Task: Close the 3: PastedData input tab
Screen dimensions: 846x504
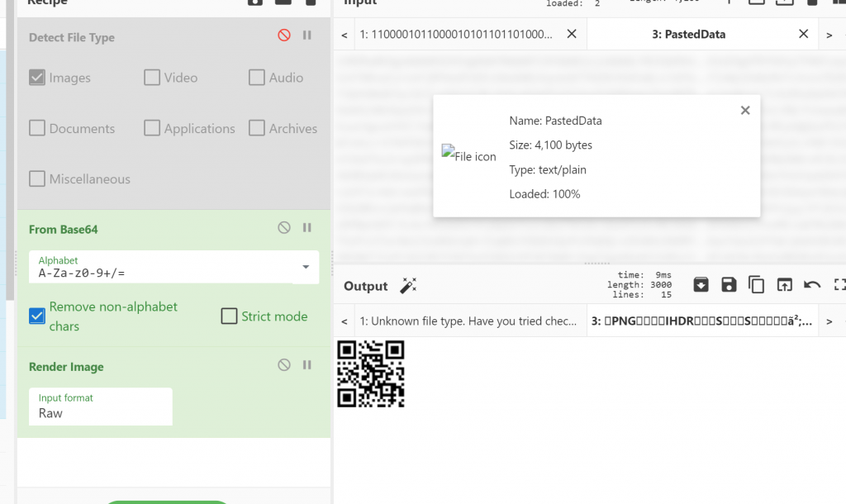Action: point(803,34)
